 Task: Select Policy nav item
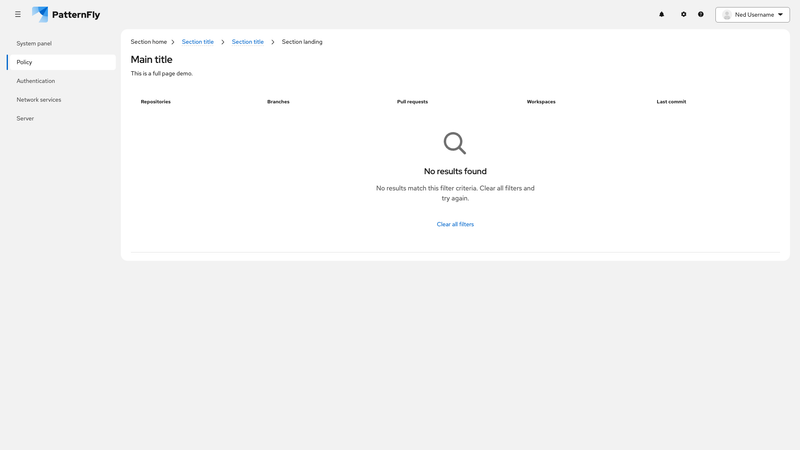point(61,62)
